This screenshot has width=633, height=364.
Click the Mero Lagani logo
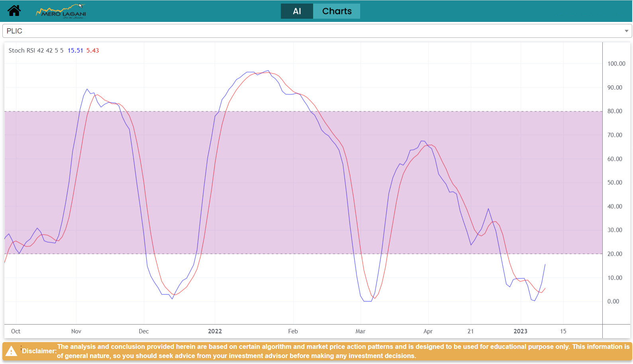point(61,12)
